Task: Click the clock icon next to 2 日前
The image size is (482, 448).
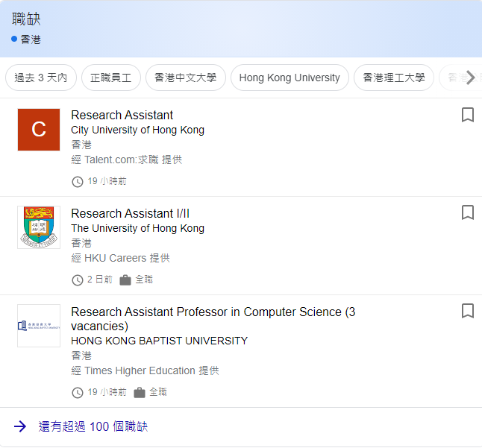Action: click(x=78, y=280)
